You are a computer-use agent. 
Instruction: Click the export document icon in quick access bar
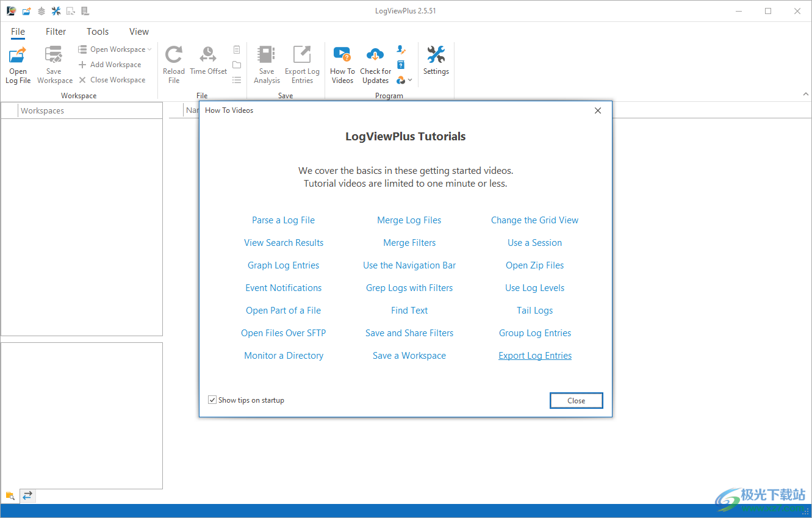[x=71, y=11]
